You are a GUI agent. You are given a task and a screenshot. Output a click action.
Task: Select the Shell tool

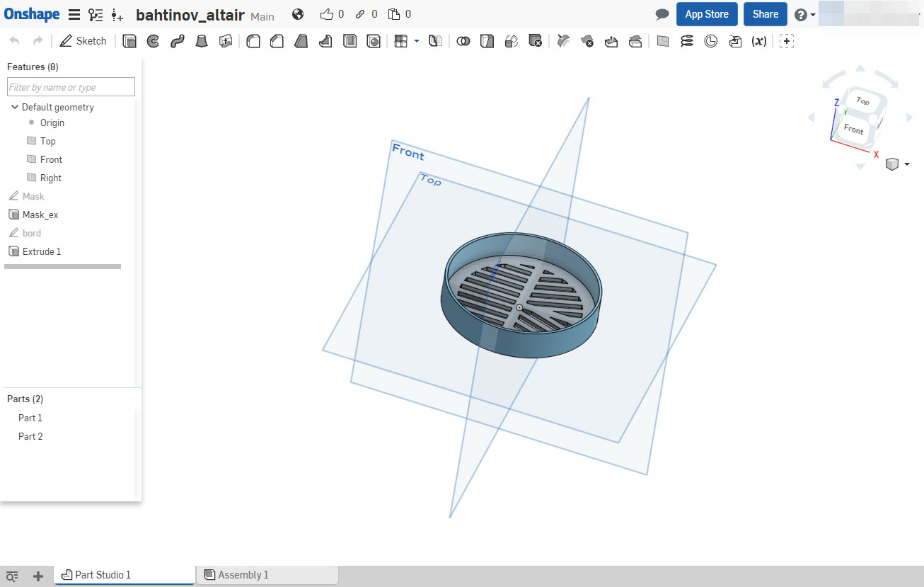(x=350, y=41)
